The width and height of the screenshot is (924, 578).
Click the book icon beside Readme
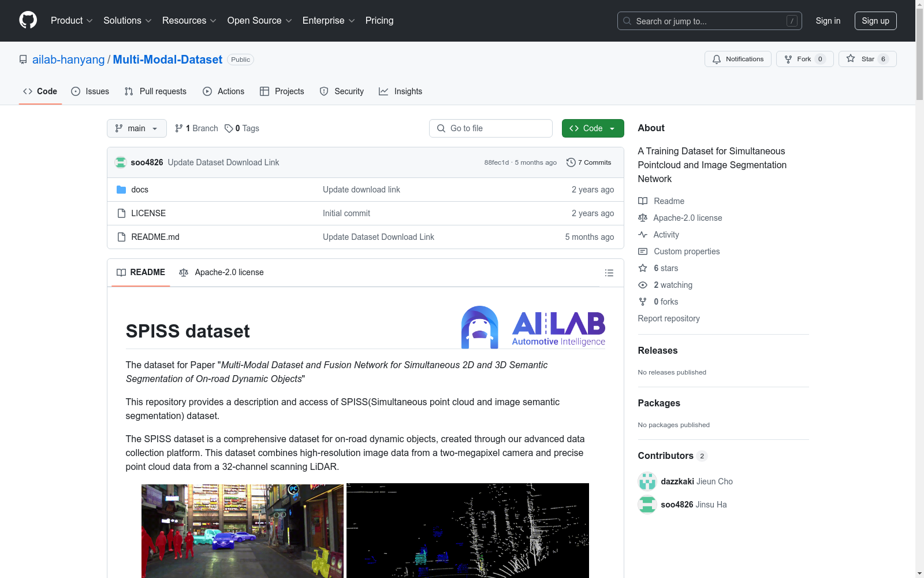coord(643,201)
